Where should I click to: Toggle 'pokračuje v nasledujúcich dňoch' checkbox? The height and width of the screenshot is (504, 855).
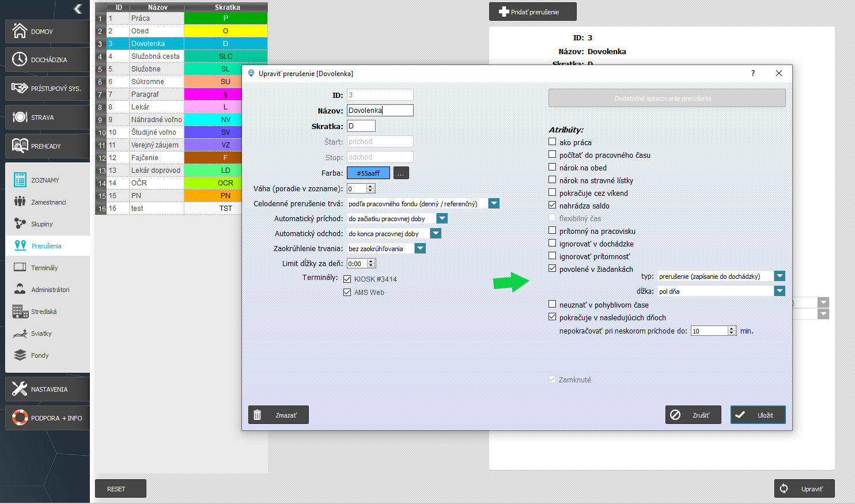pyautogui.click(x=552, y=317)
